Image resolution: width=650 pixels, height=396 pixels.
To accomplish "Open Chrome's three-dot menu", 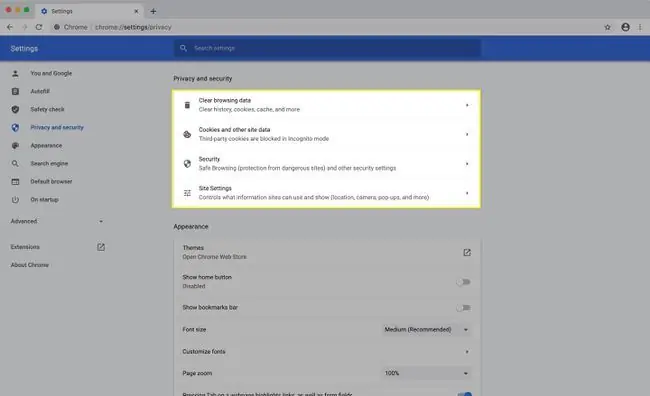I will (x=640, y=27).
